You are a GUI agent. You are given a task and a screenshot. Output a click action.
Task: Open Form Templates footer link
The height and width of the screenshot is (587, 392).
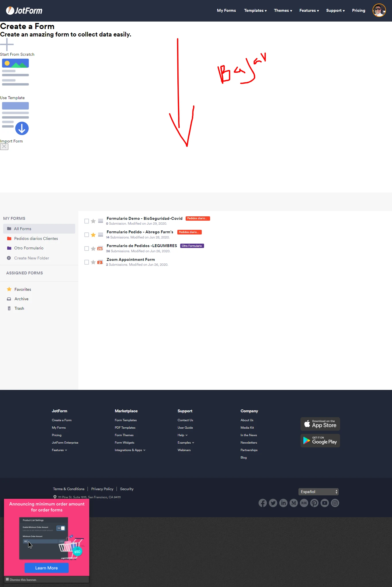tap(126, 420)
